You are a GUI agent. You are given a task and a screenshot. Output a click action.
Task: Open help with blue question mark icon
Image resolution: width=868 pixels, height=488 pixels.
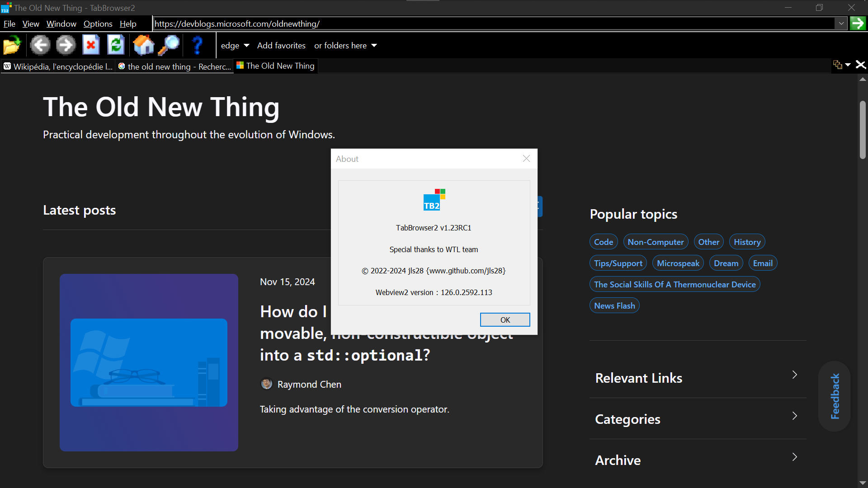click(x=197, y=45)
